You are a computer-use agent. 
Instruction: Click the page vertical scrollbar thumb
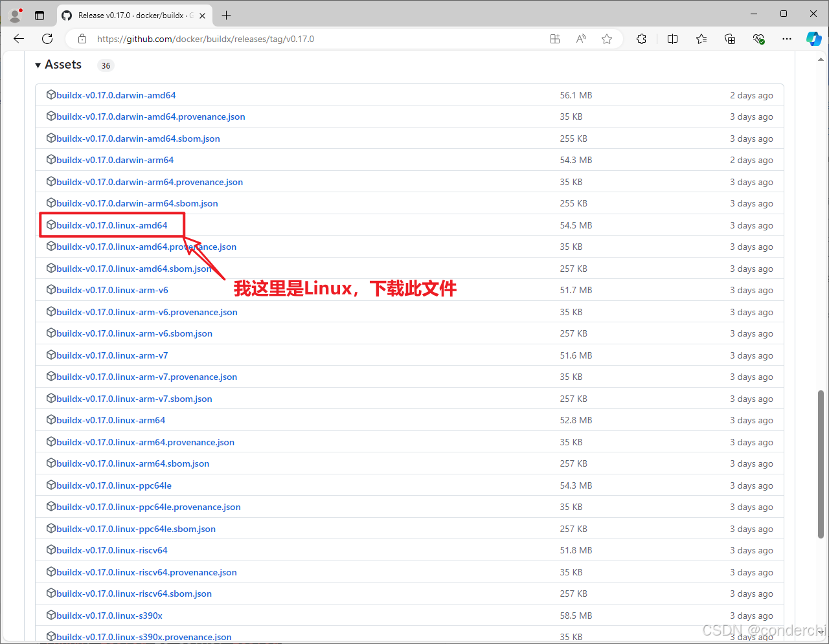821,463
